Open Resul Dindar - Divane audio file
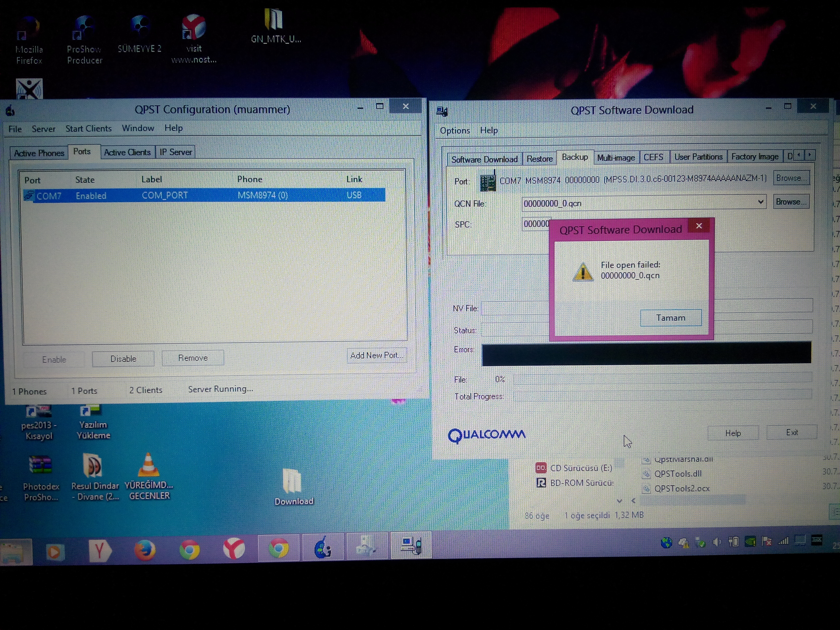 tap(95, 477)
